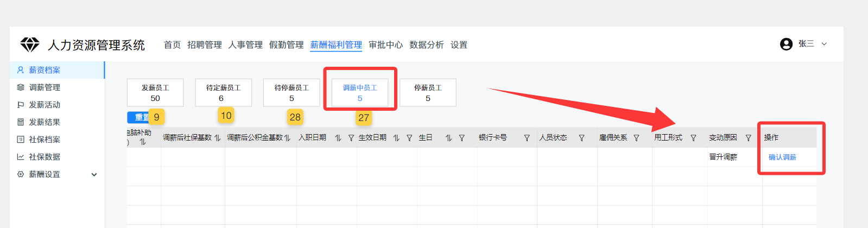This screenshot has width=868, height=228.
Task: Select the 薪酬福利管理 menu
Action: pyautogui.click(x=336, y=45)
